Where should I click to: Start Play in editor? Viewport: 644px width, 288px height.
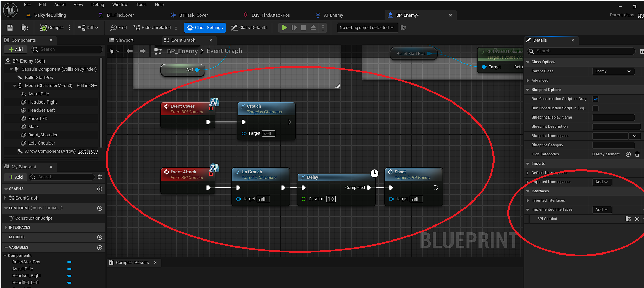click(x=284, y=28)
